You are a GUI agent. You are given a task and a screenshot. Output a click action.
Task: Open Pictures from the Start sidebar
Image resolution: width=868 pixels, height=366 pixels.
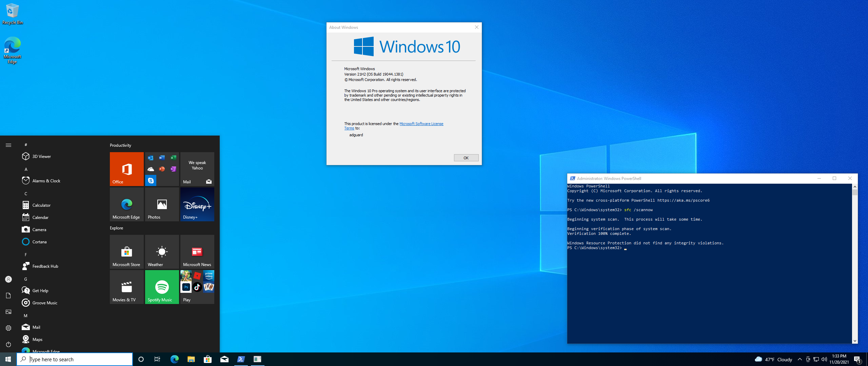click(8, 312)
